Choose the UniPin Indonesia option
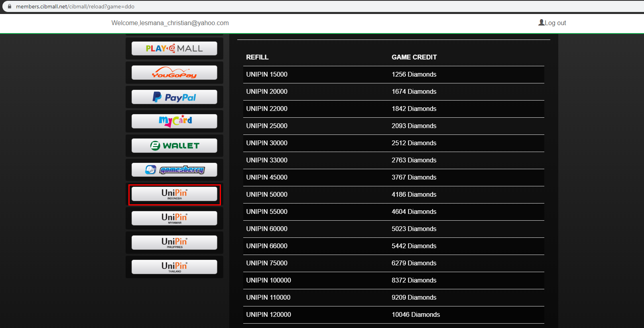 pos(174,194)
